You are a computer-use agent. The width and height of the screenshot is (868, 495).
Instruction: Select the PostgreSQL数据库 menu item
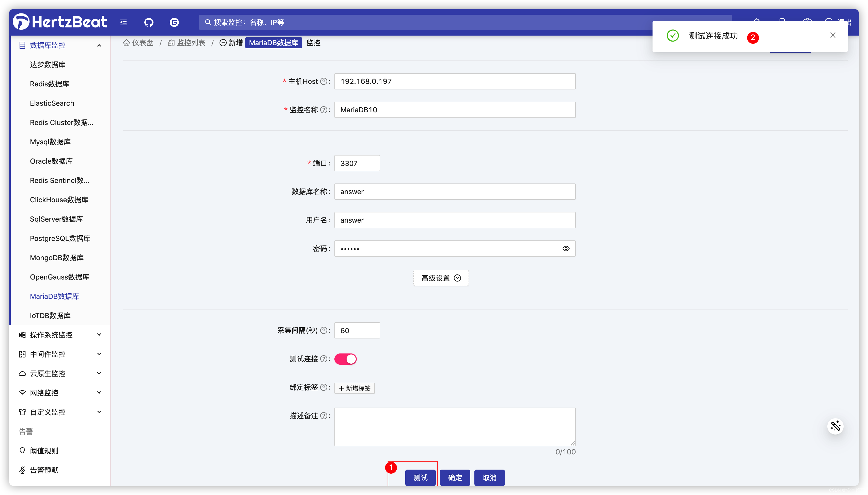pos(60,238)
